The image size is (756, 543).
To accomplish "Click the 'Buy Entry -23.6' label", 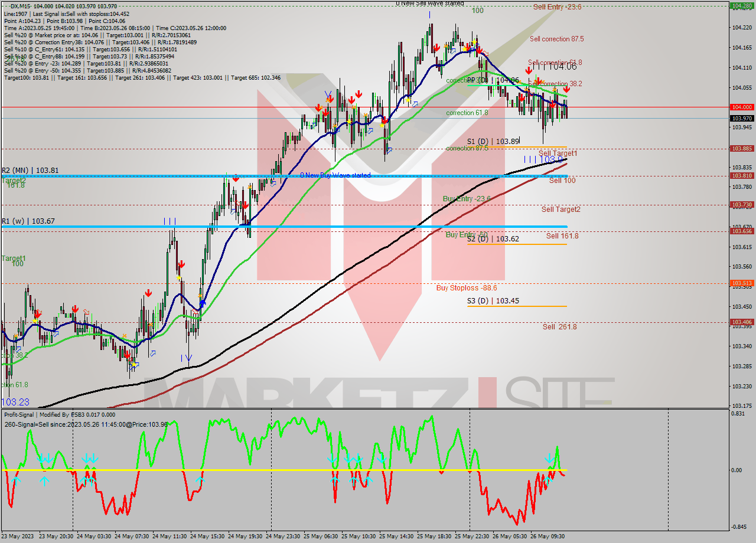I will 467,199.
